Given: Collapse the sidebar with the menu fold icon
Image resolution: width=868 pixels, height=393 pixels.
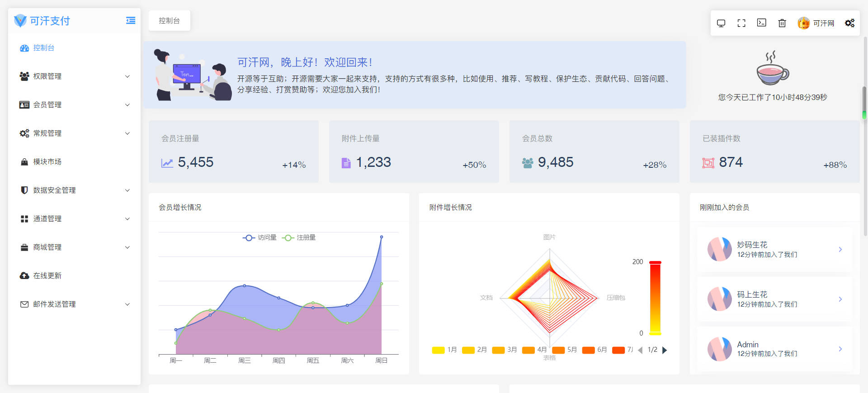Looking at the screenshot, I should [x=131, y=20].
